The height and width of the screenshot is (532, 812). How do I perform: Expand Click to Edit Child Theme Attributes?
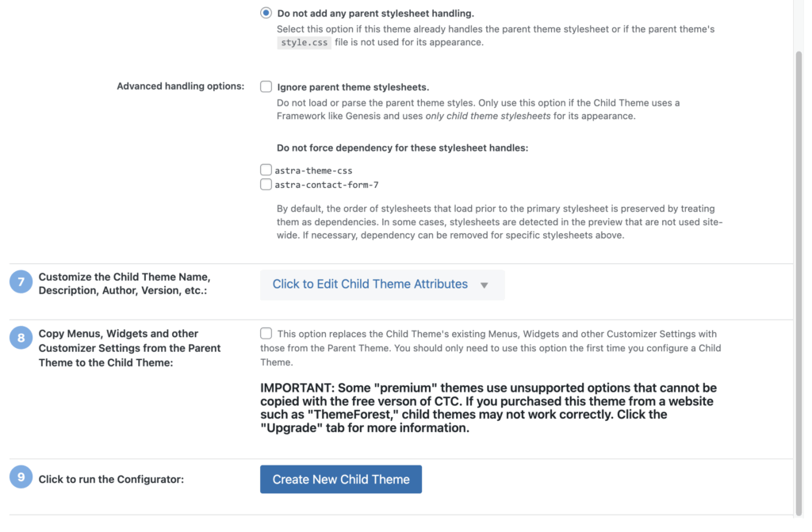[370, 284]
